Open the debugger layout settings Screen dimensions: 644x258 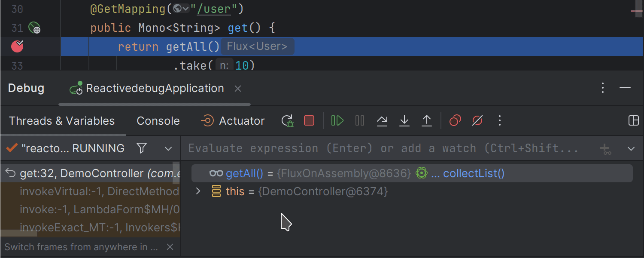tap(634, 121)
